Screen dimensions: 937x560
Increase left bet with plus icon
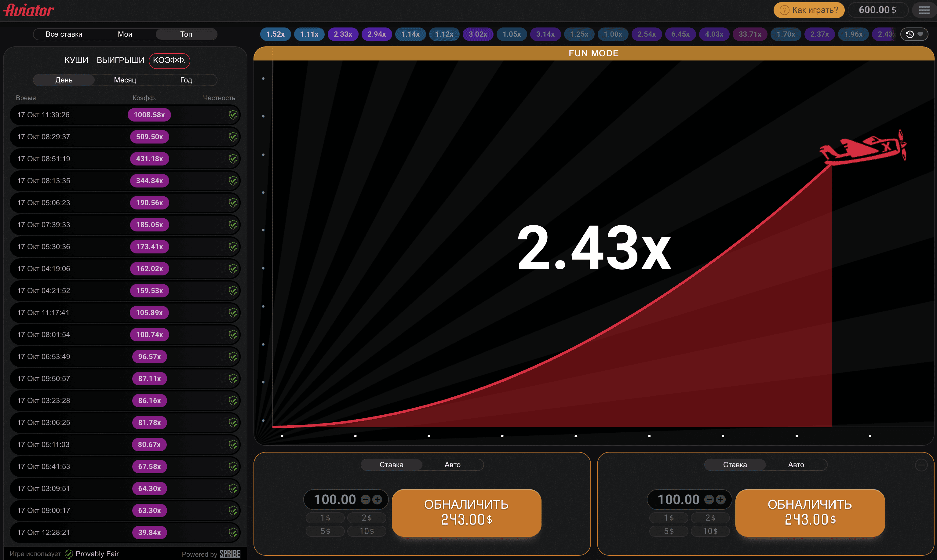point(377,500)
